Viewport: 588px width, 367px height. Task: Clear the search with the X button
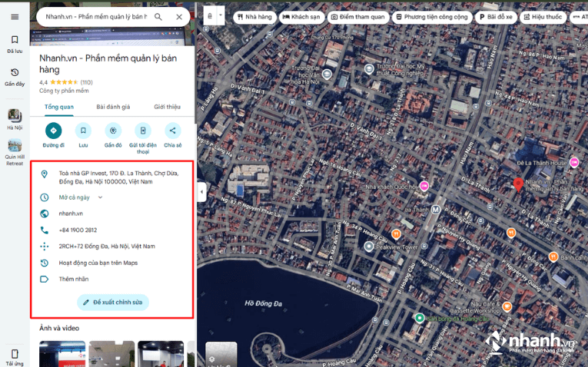point(179,17)
